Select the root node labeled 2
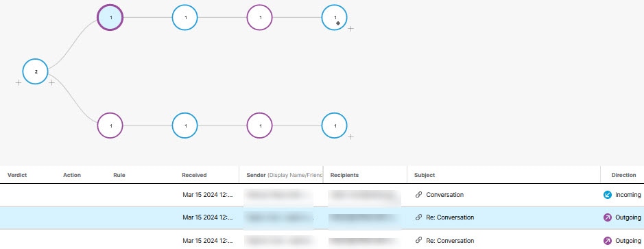Screen dimensions: 644x249 (36, 71)
